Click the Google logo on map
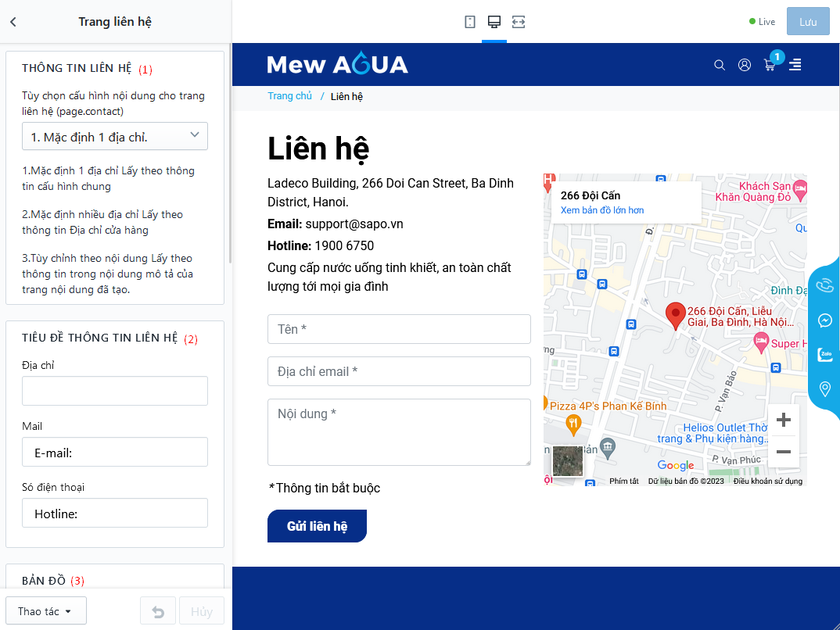The width and height of the screenshot is (840, 630). pyautogui.click(x=676, y=464)
